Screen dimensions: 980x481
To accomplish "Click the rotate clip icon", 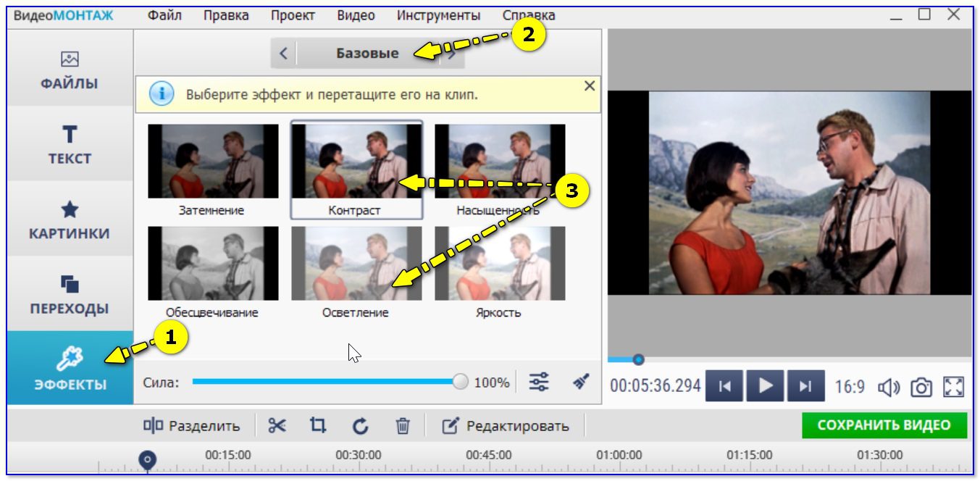I will pos(360,426).
